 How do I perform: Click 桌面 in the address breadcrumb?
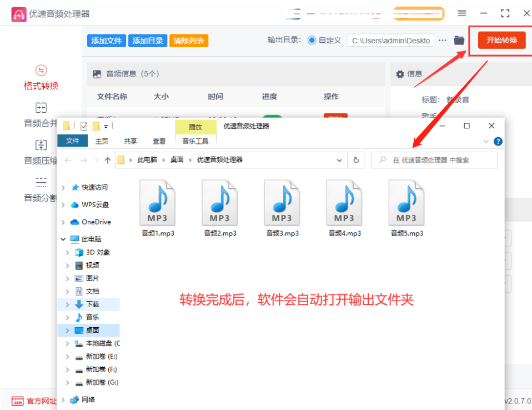click(177, 160)
